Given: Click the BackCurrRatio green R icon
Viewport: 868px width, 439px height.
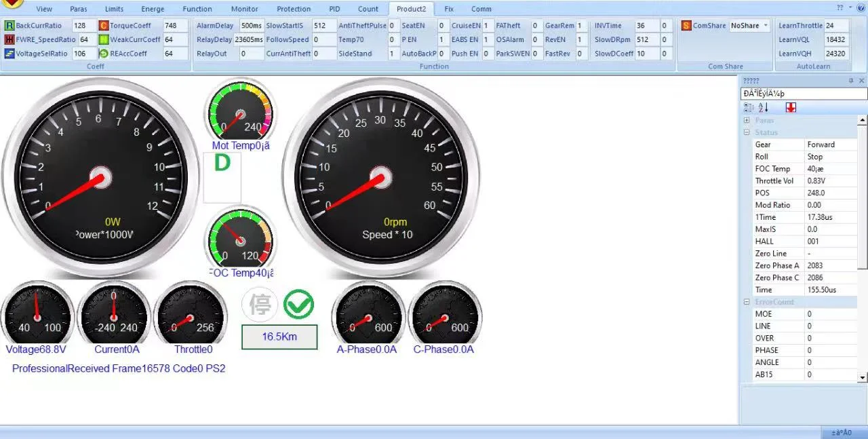Looking at the screenshot, I should (x=9, y=26).
